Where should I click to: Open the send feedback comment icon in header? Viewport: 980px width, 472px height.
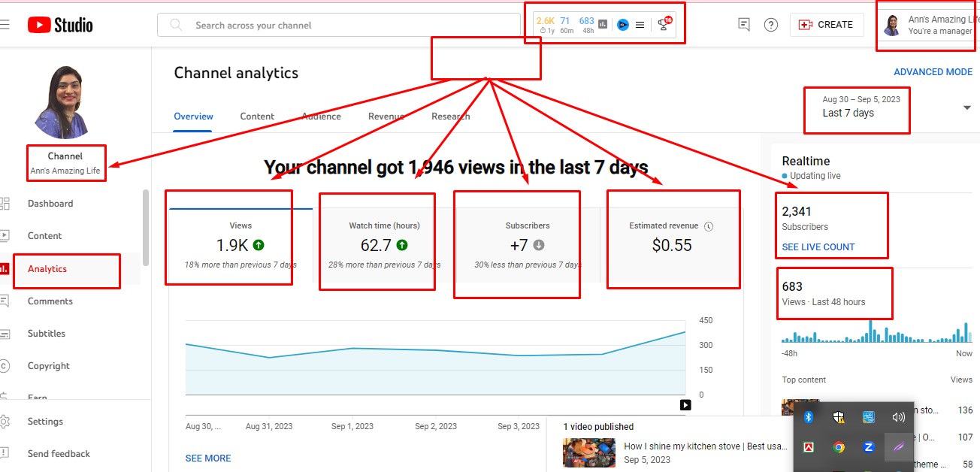744,25
